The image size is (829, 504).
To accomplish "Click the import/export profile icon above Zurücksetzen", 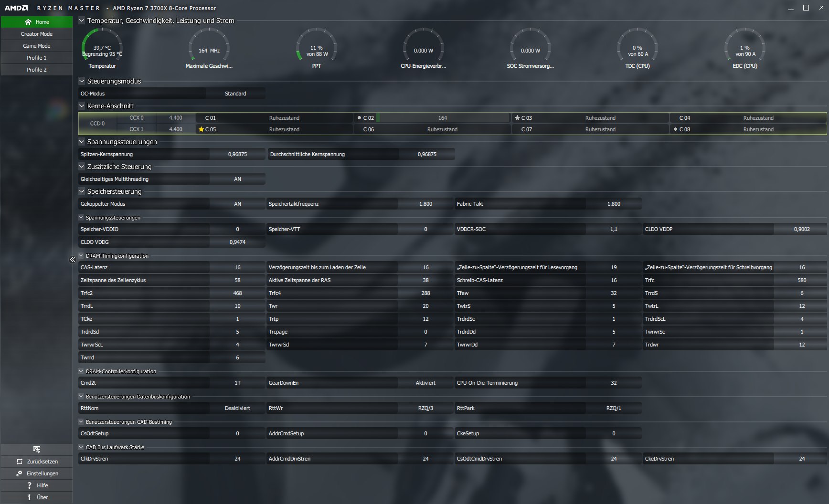I will pyautogui.click(x=37, y=450).
